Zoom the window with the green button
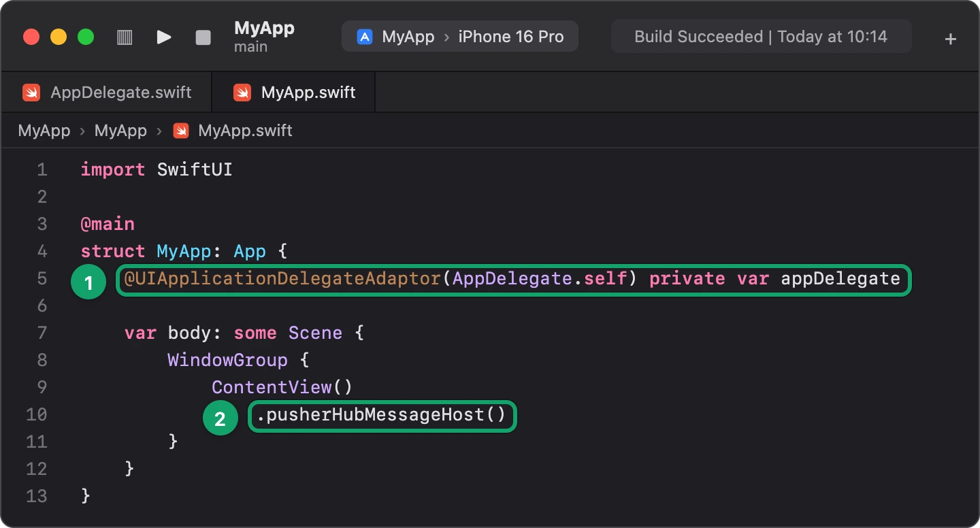The image size is (980, 528). coord(86,37)
